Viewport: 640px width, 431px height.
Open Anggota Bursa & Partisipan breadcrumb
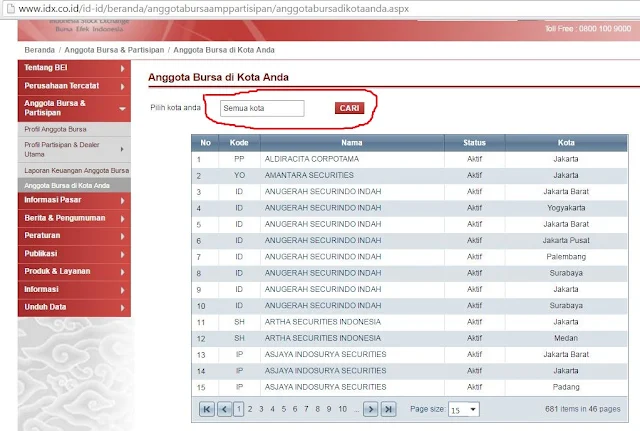(114, 50)
